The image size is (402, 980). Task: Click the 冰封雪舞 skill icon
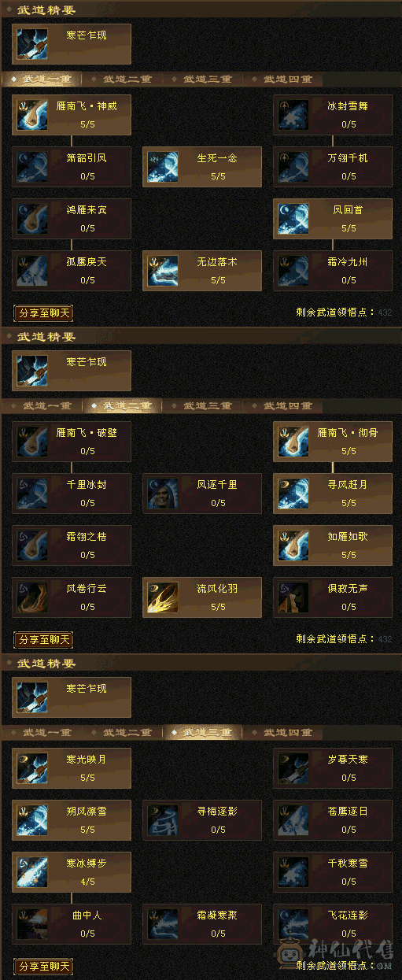[293, 114]
